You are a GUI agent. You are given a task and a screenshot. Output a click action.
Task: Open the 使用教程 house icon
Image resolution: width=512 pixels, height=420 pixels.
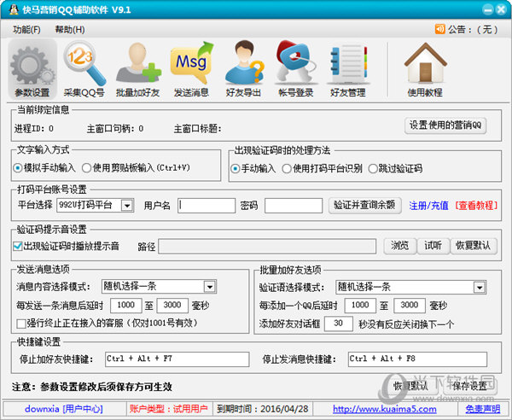click(x=425, y=69)
